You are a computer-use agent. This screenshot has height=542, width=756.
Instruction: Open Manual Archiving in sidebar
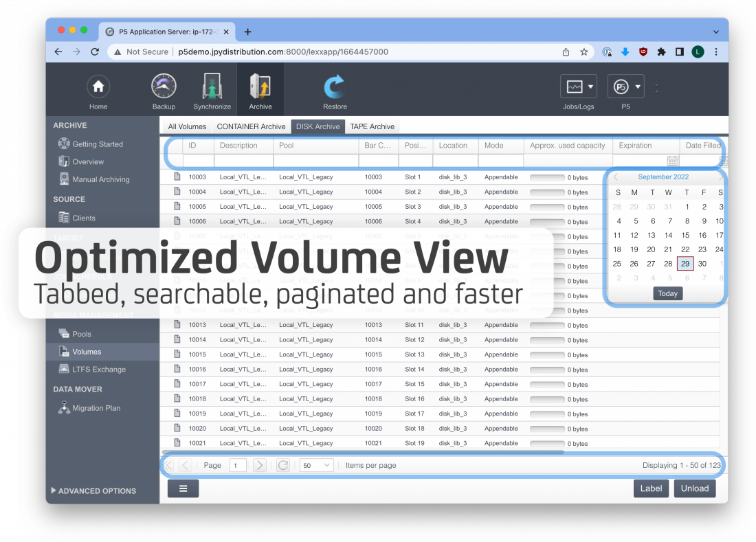click(94, 179)
